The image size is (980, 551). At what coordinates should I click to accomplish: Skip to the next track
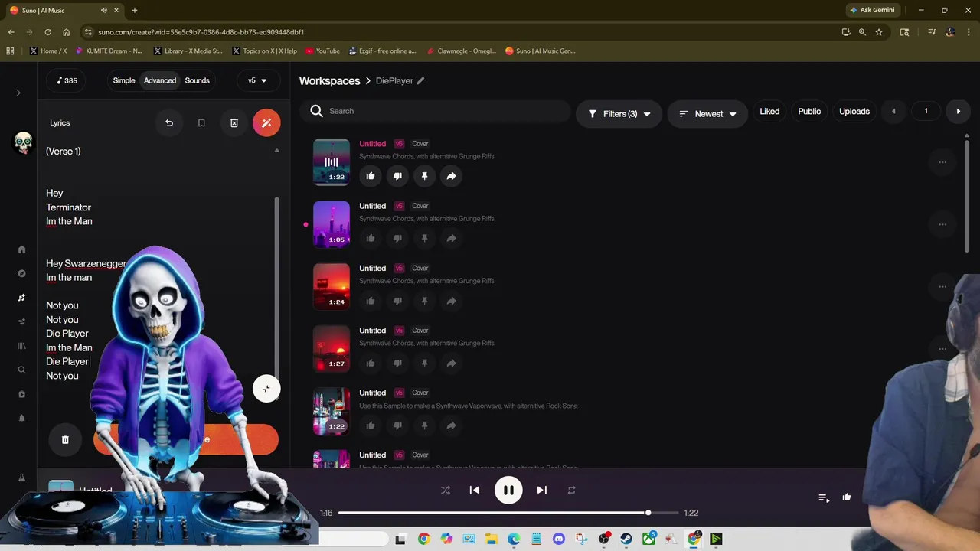[x=542, y=490]
